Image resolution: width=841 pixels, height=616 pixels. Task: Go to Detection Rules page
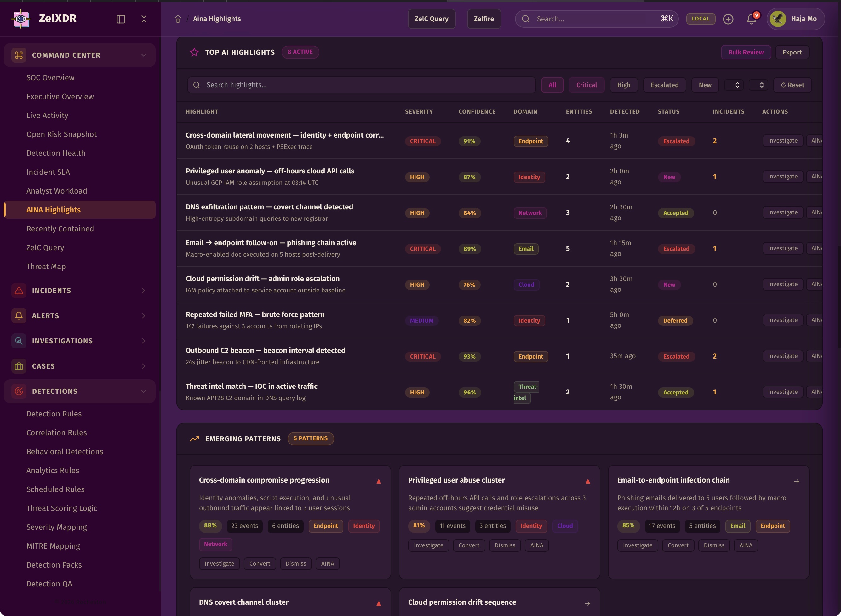tap(54, 414)
